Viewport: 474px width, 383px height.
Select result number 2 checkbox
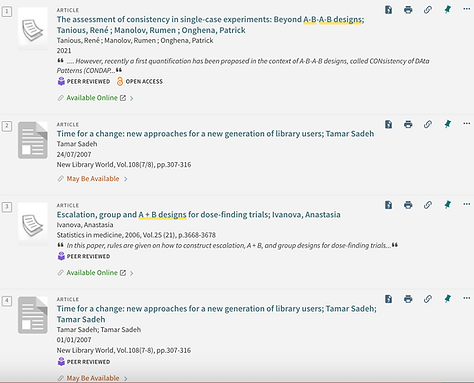tap(7, 126)
